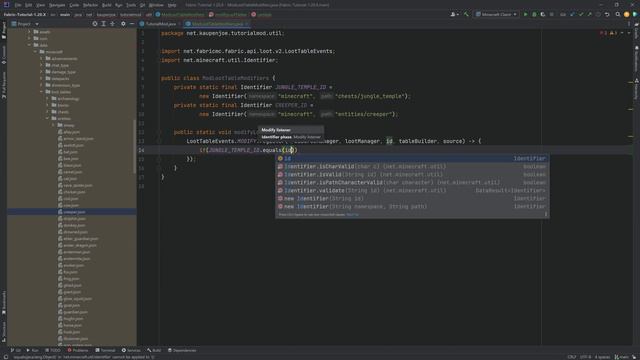The image size is (640, 360).
Task: Click the Next Tip link in completion popup
Action: (x=353, y=214)
